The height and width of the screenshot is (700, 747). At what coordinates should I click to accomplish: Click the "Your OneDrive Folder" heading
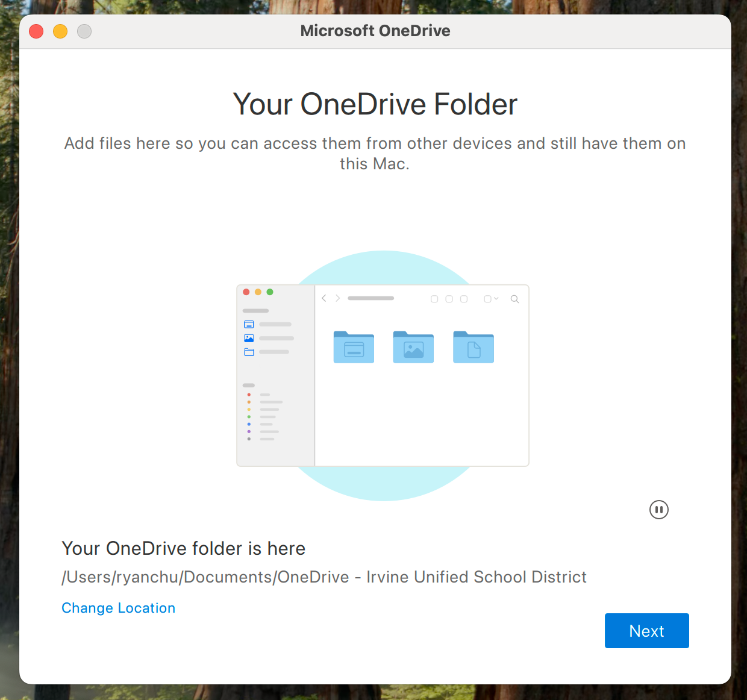pos(375,104)
